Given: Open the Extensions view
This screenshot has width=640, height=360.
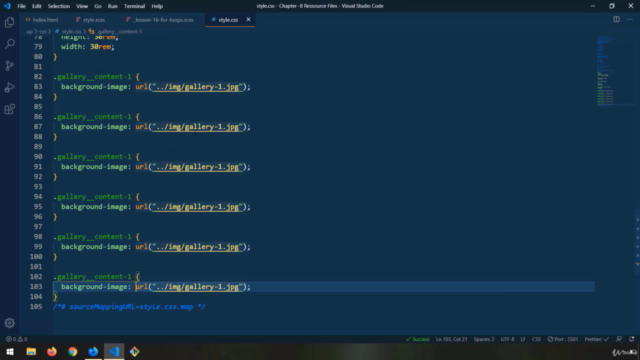Looking at the screenshot, I should 9,109.
